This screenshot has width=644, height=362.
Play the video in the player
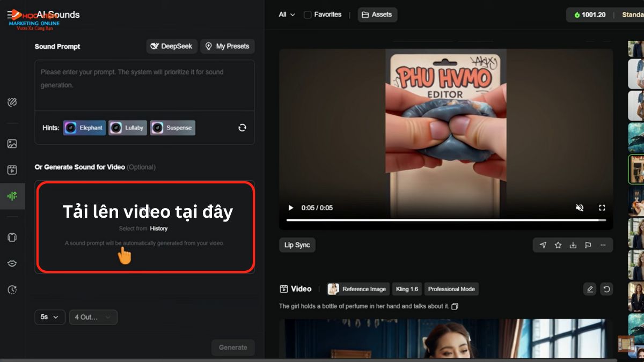coord(291,208)
